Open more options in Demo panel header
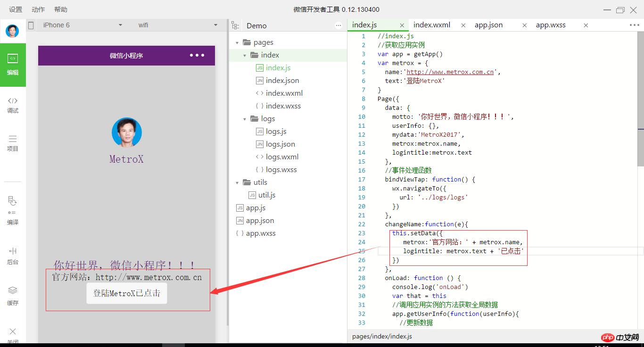644x347 pixels. (339, 25)
